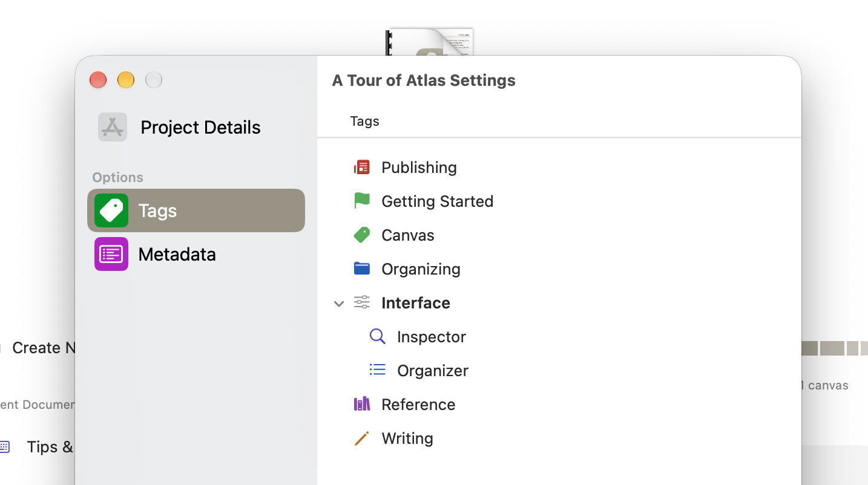Click the orange pencil icon beside Writing
Viewport: 868px width, 485px height.
coord(362,438)
